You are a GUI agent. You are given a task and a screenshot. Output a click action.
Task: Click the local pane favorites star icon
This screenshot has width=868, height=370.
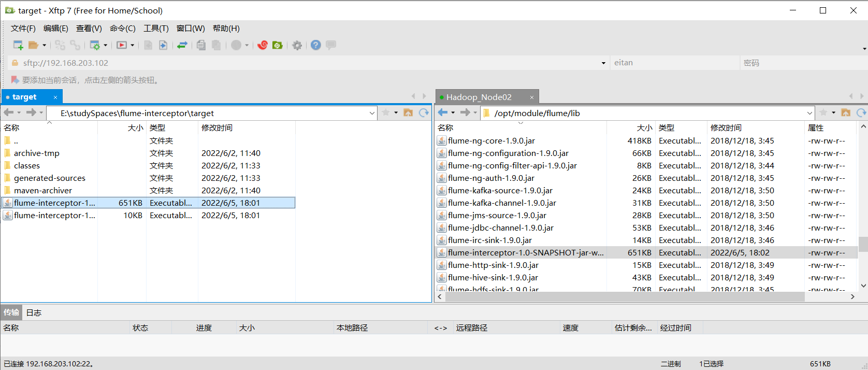(386, 112)
